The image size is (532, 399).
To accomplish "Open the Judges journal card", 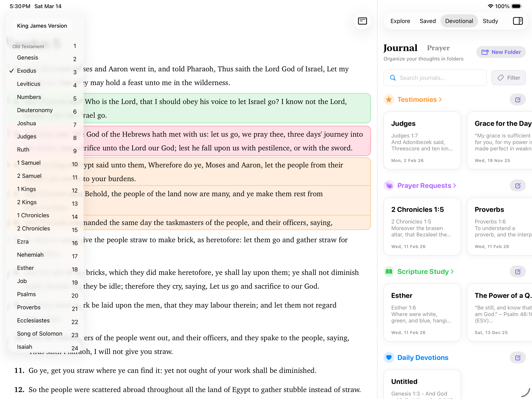I will [422, 140].
